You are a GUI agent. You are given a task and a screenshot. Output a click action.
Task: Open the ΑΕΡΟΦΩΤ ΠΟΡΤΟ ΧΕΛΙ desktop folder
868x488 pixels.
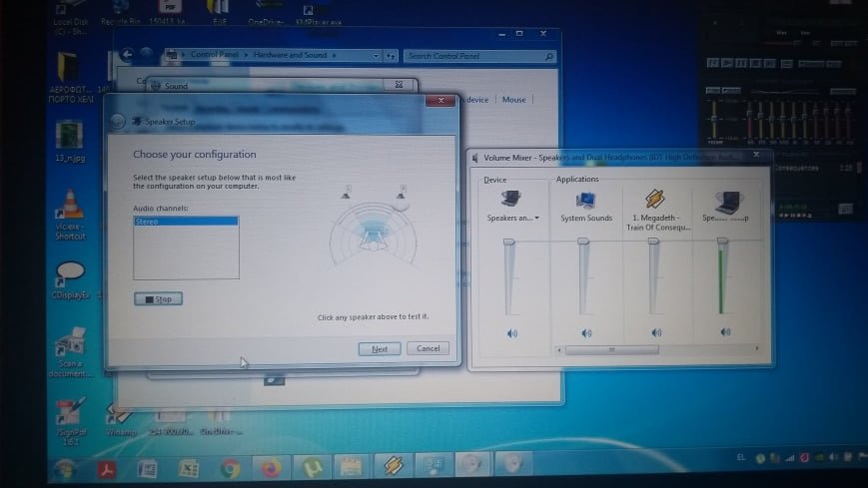[69, 78]
